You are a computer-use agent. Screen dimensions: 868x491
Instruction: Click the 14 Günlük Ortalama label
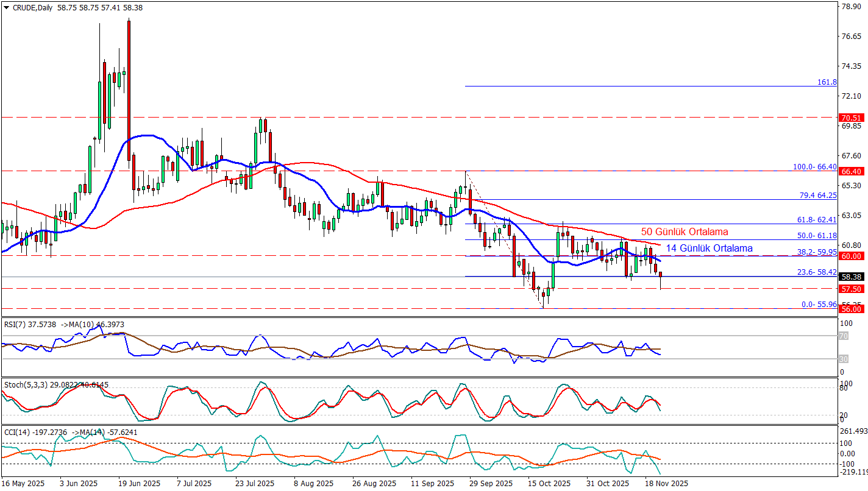click(708, 249)
